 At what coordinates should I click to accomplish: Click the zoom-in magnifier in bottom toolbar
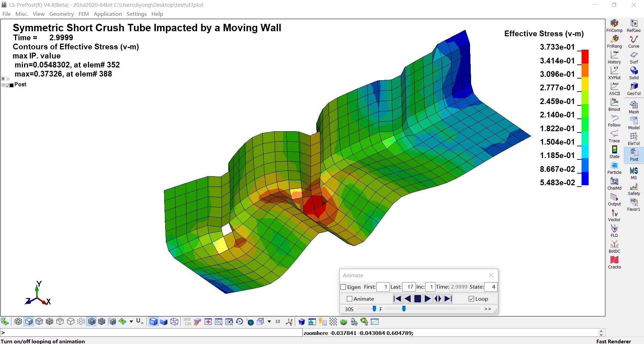tap(219, 322)
